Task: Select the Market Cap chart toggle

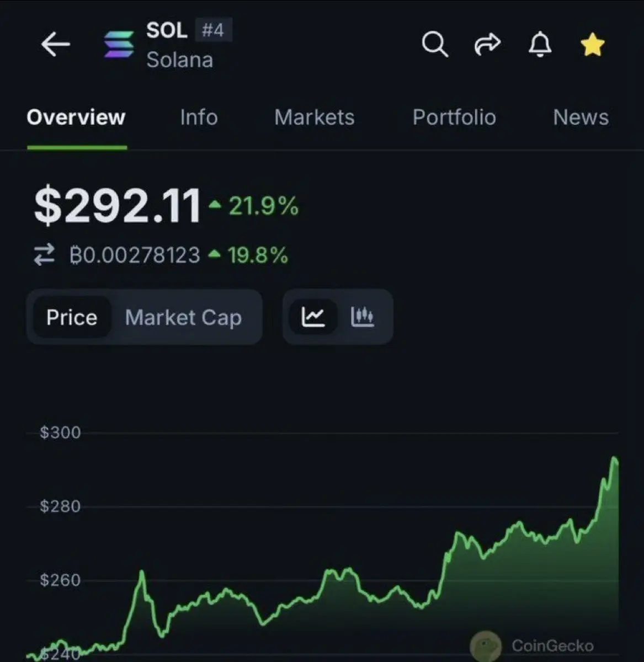Action: (183, 318)
